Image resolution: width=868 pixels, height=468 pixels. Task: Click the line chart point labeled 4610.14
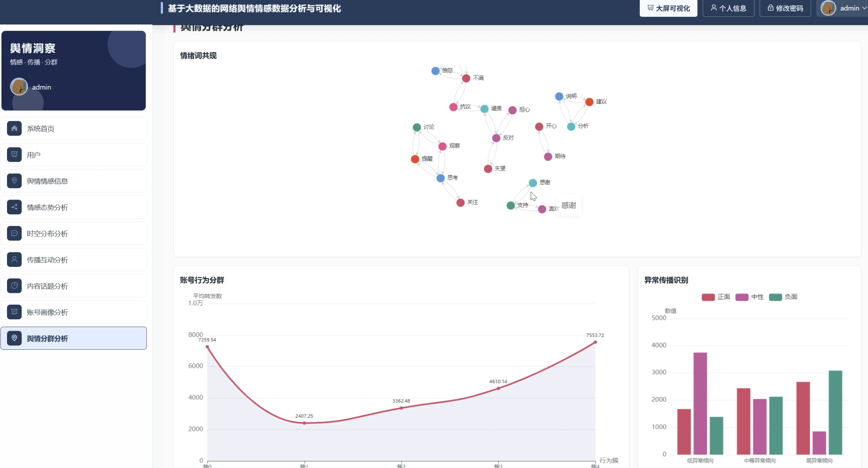coord(499,388)
